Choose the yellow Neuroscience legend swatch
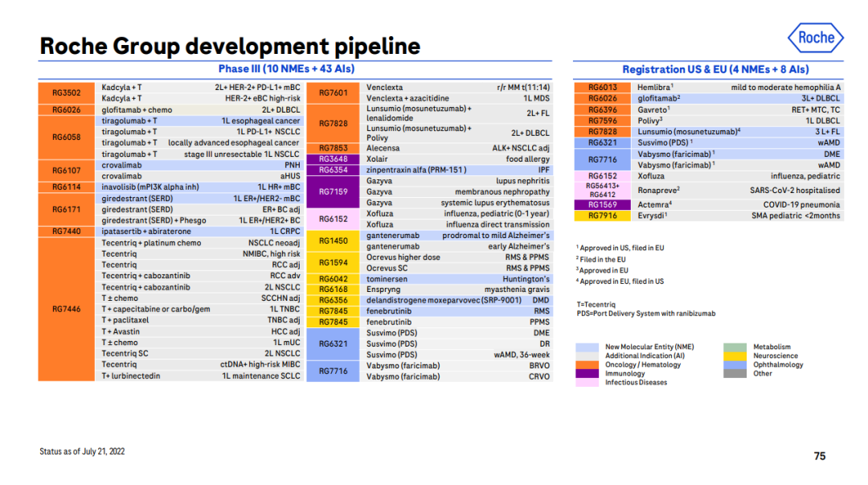868x485 pixels. pos(735,356)
